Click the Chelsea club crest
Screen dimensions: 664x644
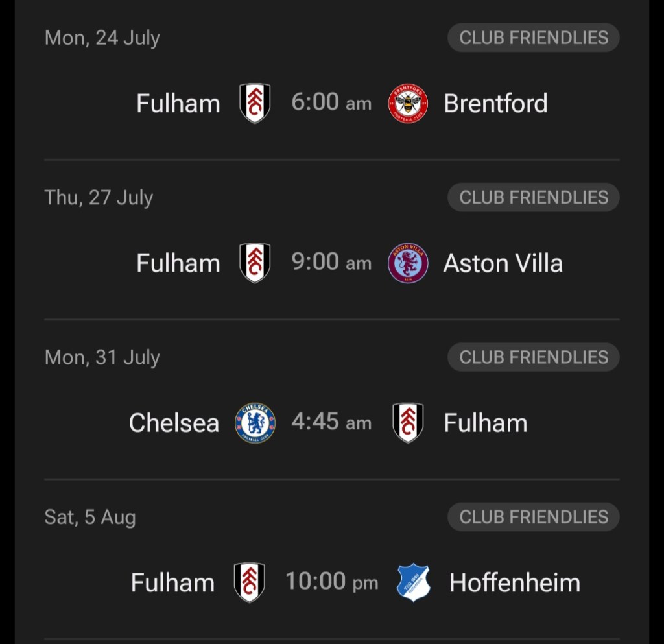(255, 423)
